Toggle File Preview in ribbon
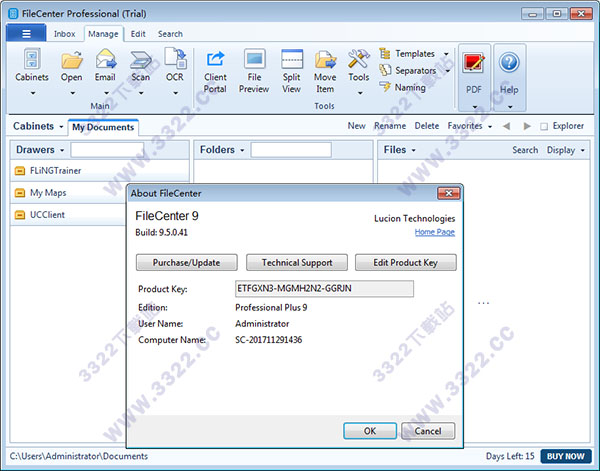The height and width of the screenshot is (471, 600). click(254, 59)
